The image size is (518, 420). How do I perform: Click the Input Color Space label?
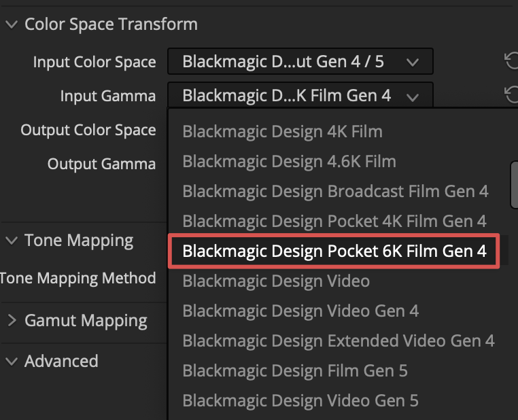[94, 62]
